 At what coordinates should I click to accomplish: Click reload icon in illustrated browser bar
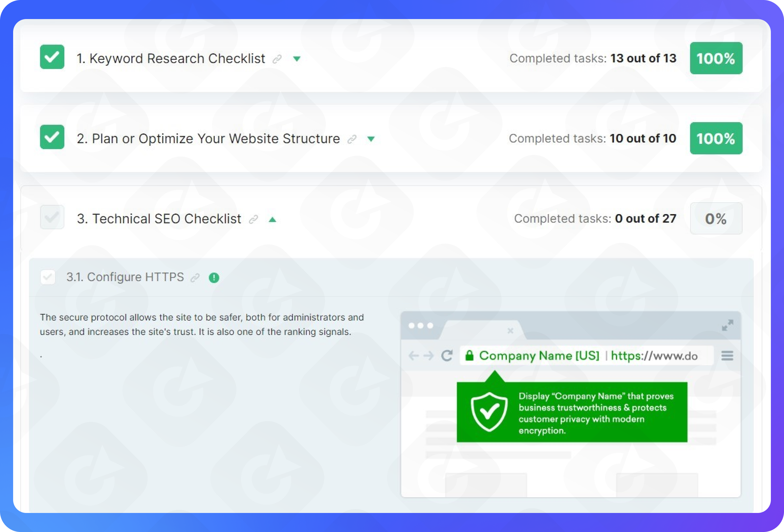coord(447,356)
